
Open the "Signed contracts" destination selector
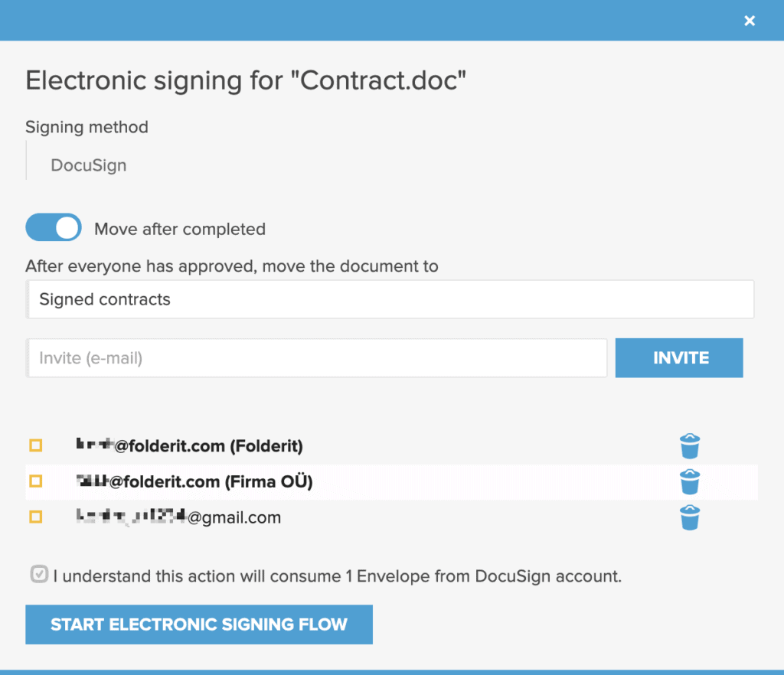(390, 299)
